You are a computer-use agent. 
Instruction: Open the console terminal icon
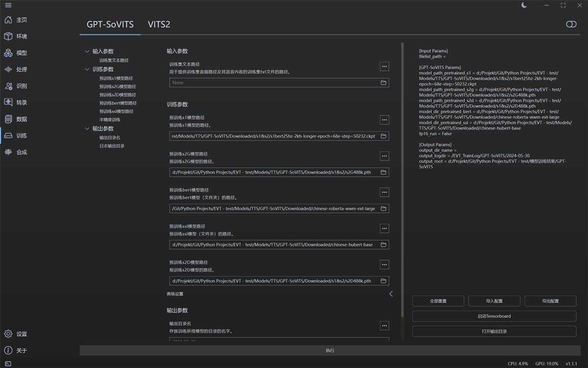pos(8,364)
